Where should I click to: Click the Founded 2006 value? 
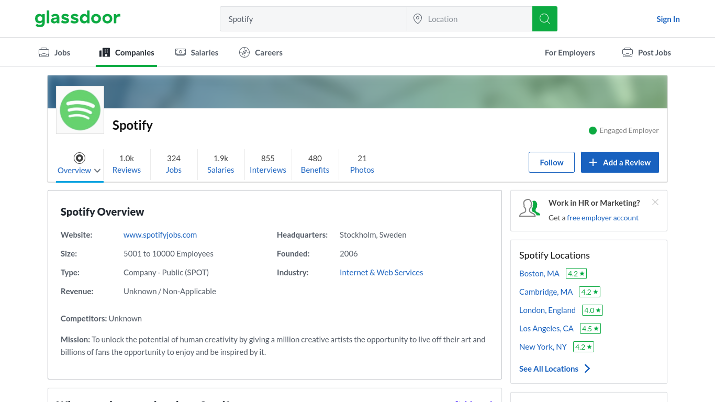pos(348,254)
